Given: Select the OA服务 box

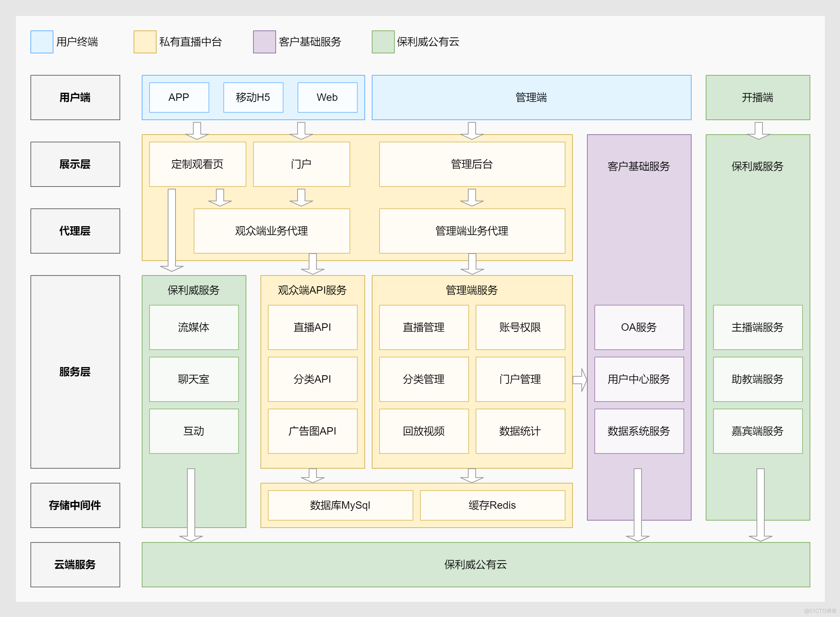Looking at the screenshot, I should pos(639,327).
